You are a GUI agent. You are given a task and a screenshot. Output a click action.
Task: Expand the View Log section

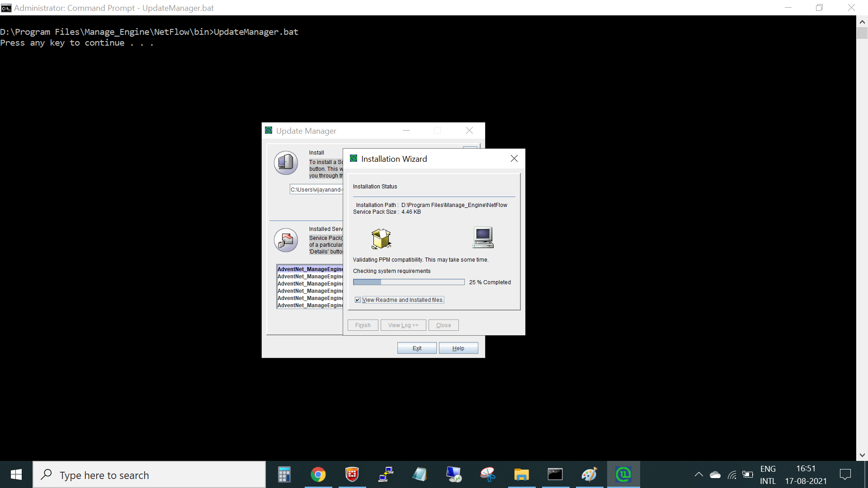[403, 325]
